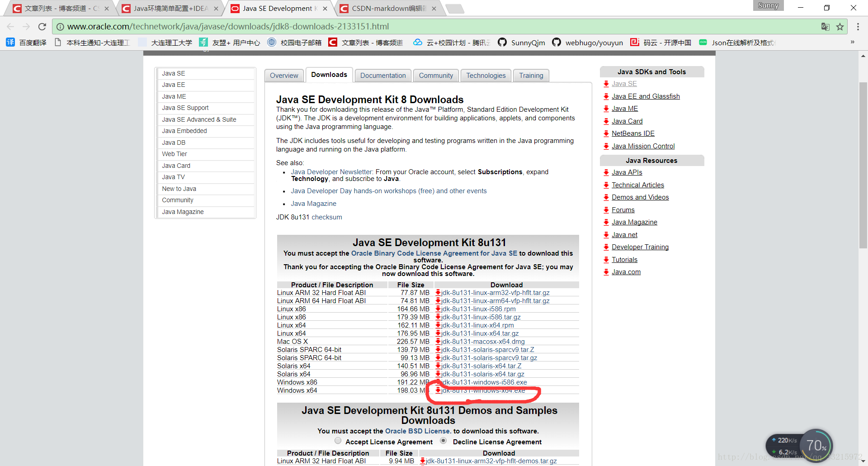Open the Chrome three-dot menu
The width and height of the screenshot is (868, 466).
pos(858,27)
